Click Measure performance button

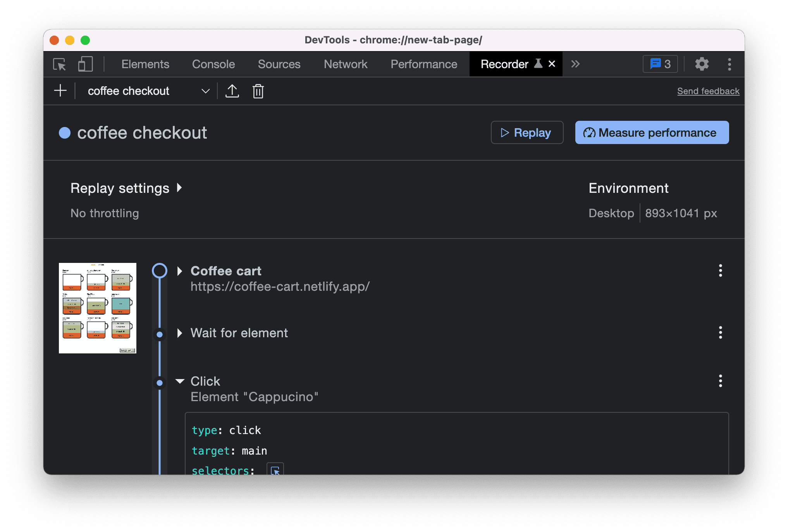click(x=651, y=132)
